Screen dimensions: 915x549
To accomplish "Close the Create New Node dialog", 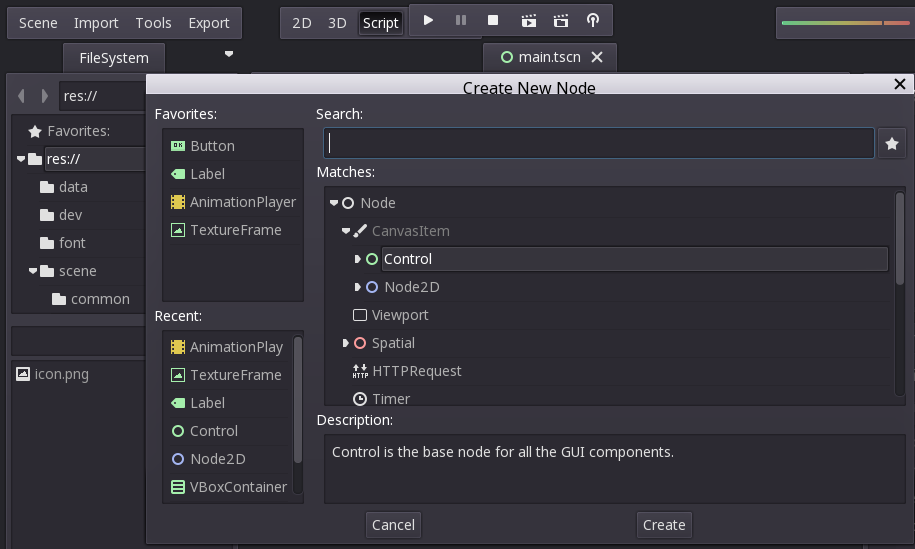I will (x=900, y=84).
